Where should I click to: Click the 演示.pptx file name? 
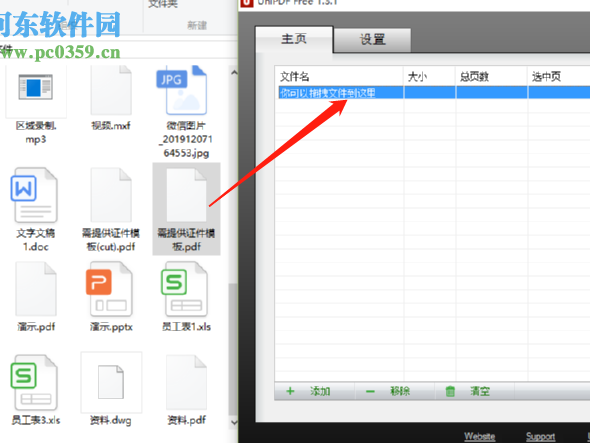point(111,327)
